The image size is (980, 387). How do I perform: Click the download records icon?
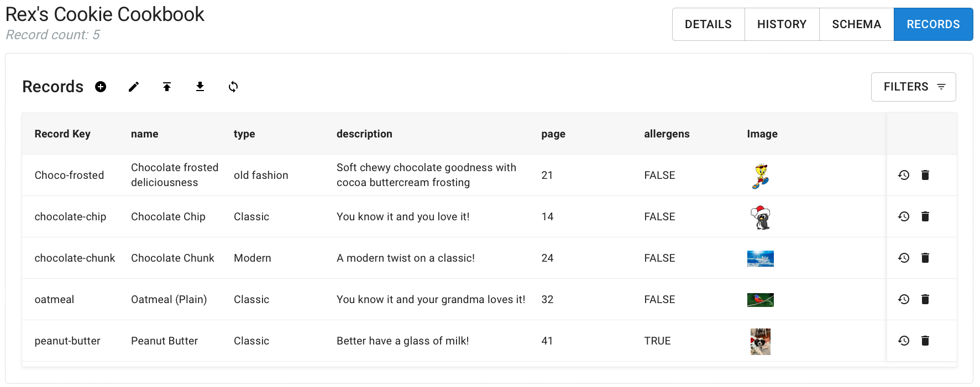200,87
